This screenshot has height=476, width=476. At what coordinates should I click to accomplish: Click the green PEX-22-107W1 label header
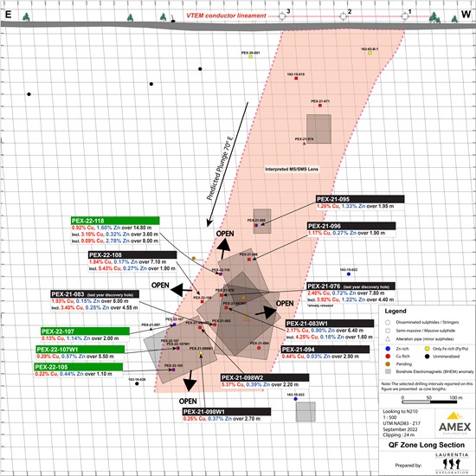tap(80, 349)
